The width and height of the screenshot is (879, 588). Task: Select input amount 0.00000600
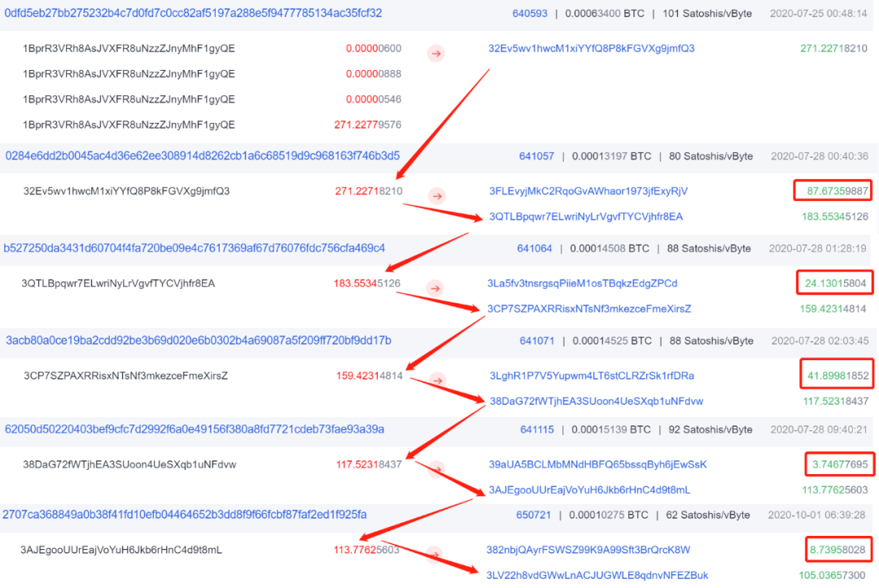[374, 49]
